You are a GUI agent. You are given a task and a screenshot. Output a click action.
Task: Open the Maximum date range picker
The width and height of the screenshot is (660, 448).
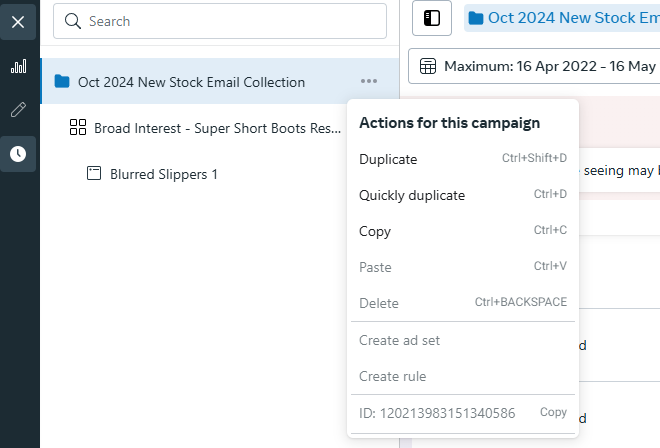[x=534, y=66]
